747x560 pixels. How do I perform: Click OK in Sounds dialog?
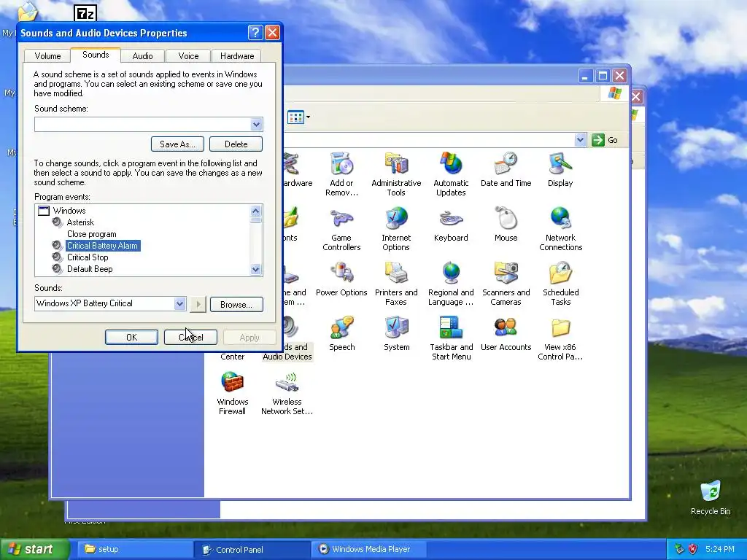point(131,337)
